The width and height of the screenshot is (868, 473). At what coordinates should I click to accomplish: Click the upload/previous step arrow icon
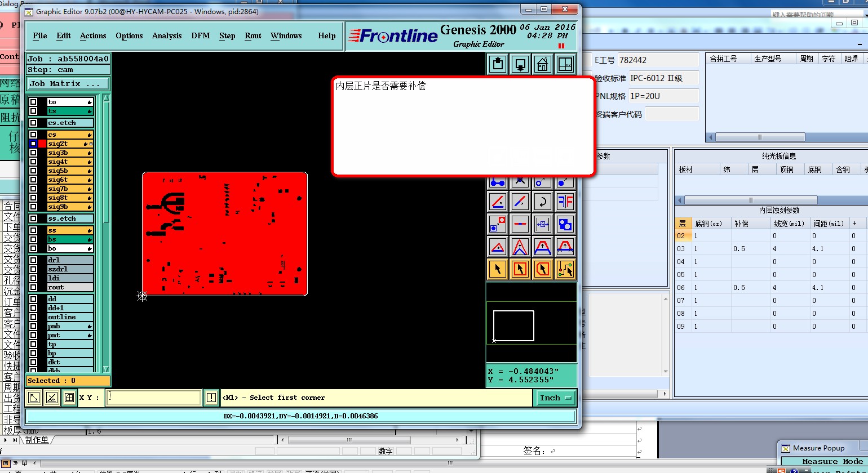[x=498, y=64]
